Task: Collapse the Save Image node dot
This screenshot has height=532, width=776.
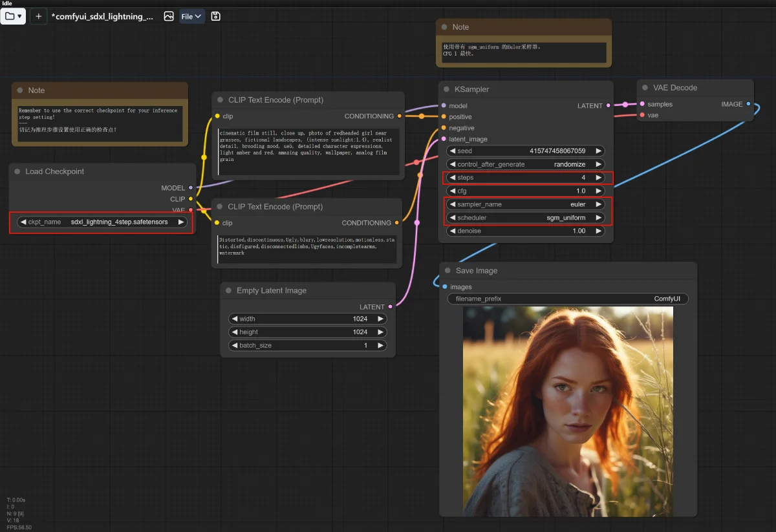Action: tap(447, 271)
